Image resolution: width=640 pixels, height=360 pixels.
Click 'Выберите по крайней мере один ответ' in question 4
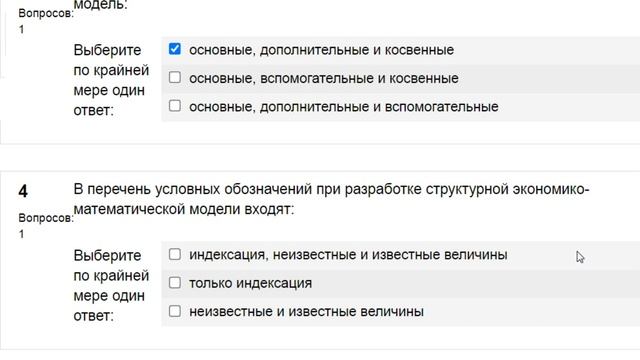coord(111,286)
